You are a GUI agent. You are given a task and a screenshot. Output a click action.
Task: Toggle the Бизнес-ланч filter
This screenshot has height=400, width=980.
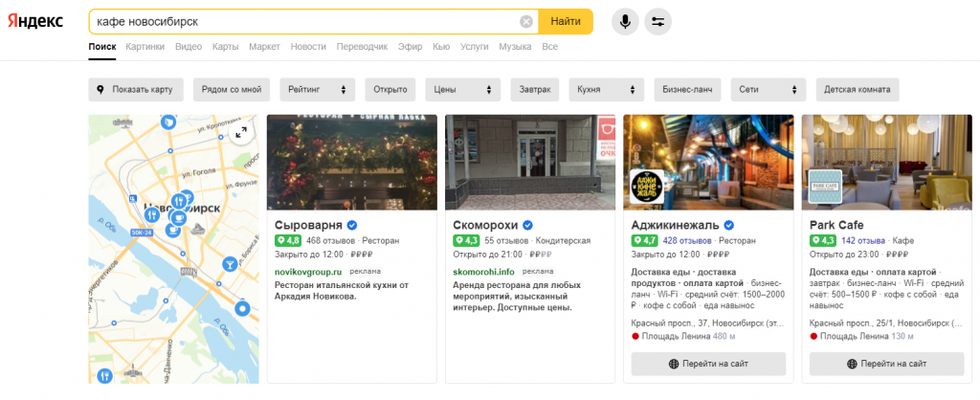tap(687, 89)
